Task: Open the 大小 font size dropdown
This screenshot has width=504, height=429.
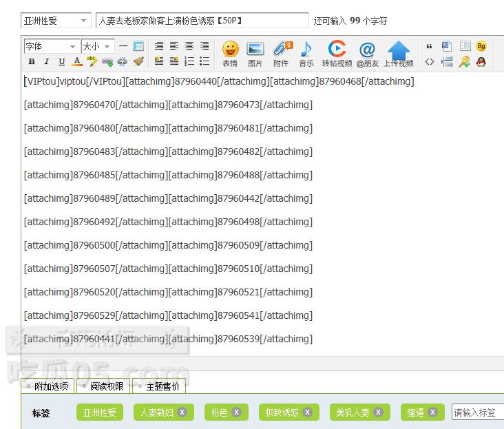Action: [97, 46]
